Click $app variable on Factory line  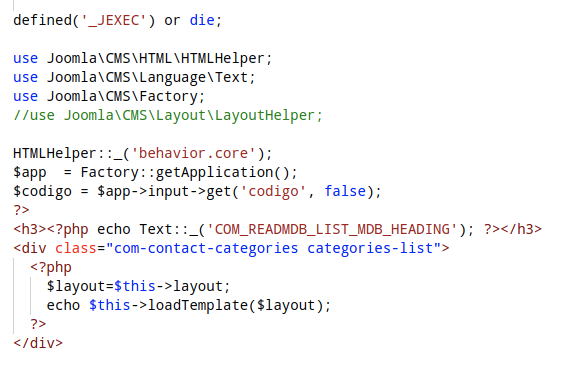30,173
